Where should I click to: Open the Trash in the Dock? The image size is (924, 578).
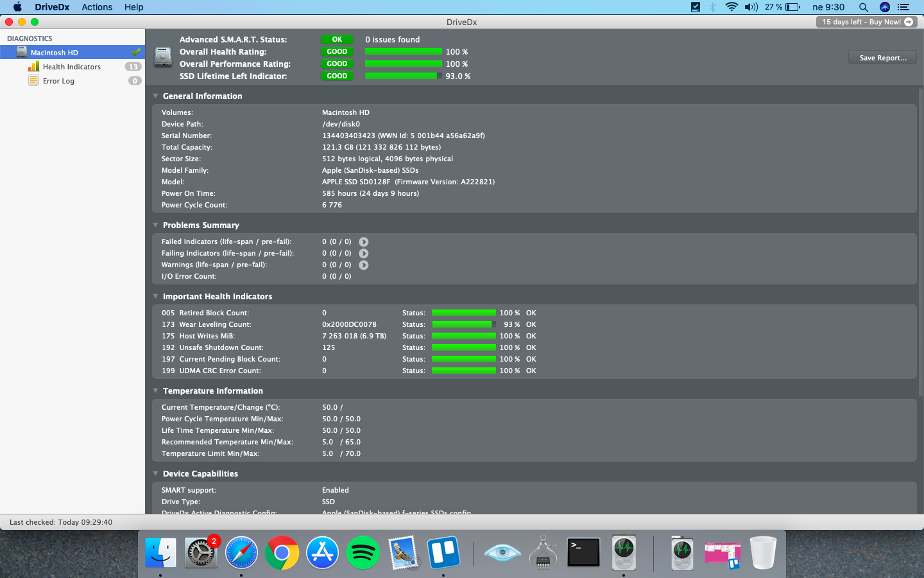click(x=763, y=552)
